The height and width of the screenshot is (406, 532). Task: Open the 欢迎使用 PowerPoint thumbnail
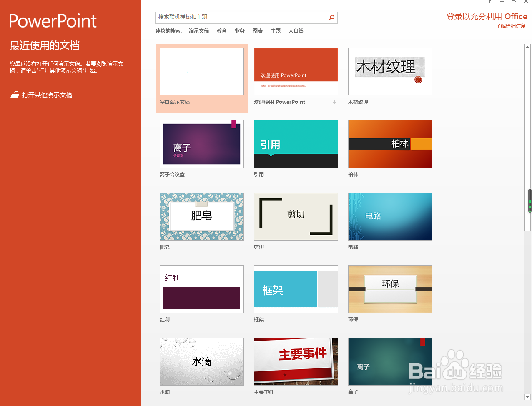point(296,72)
